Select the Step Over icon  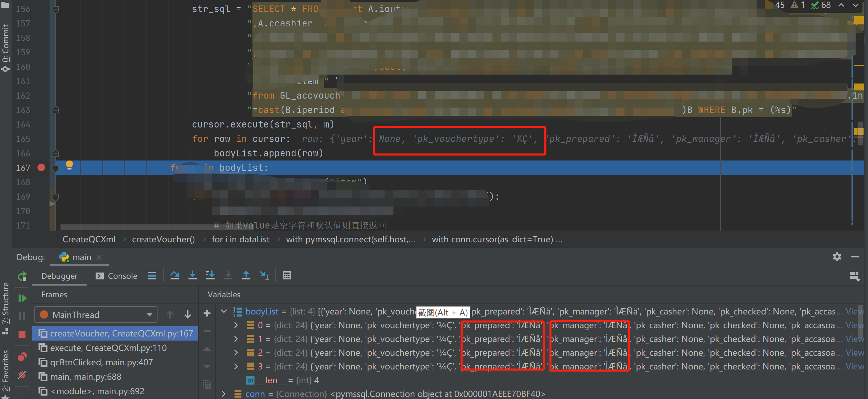pos(175,275)
